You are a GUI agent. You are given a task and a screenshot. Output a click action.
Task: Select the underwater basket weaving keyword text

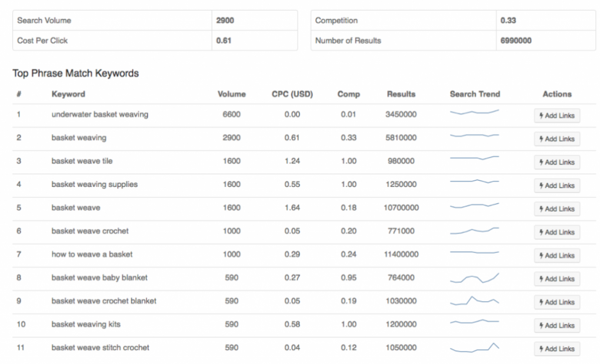(x=99, y=115)
